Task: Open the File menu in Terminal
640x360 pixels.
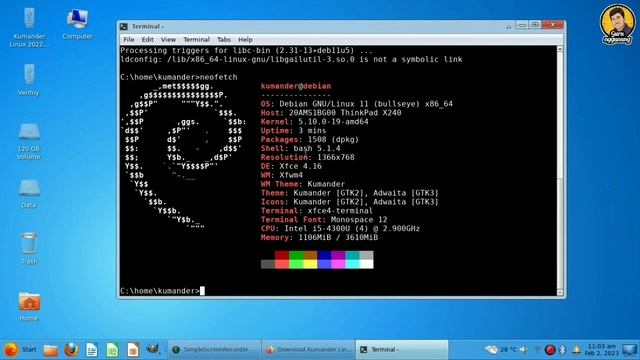Action: coord(129,40)
